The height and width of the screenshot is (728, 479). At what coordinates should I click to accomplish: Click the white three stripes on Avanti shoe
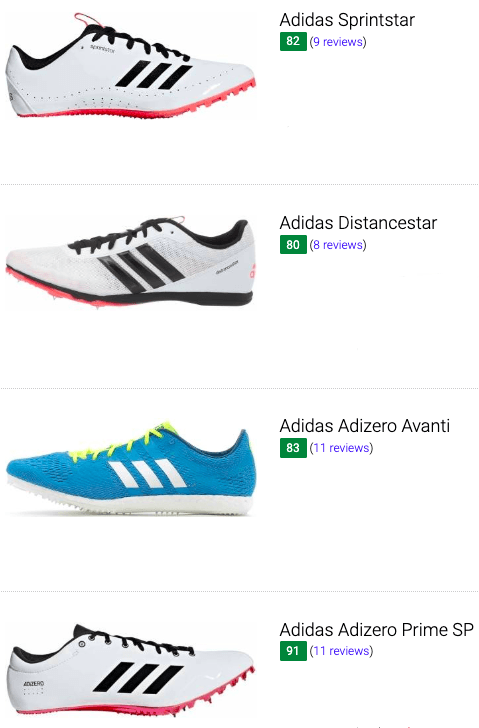[147, 474]
